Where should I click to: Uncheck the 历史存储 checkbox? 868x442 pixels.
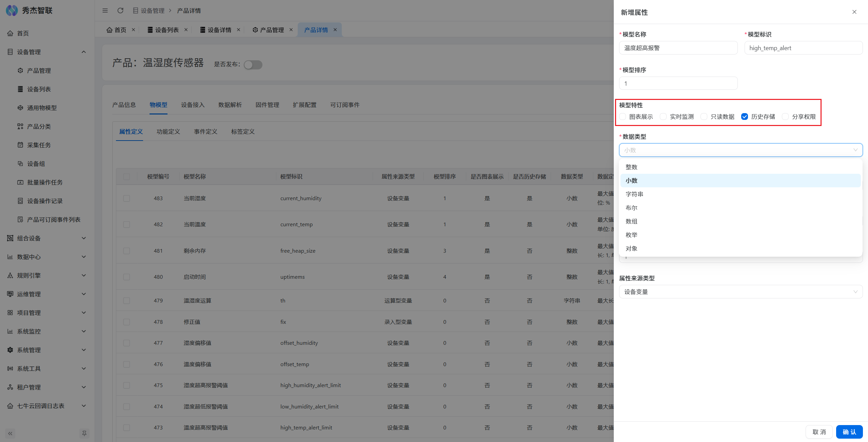745,117
